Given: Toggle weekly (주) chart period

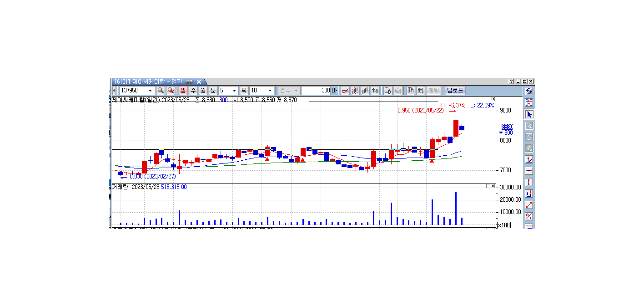Looking at the screenshot, I should [193, 91].
